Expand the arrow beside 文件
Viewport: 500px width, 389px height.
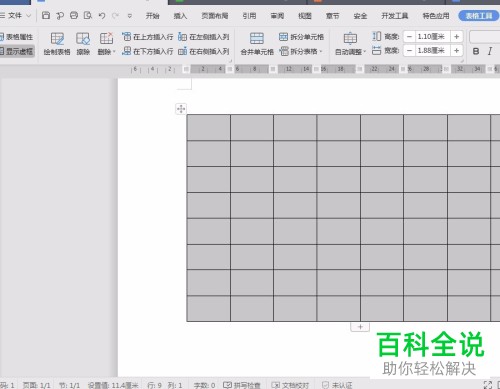click(29, 16)
